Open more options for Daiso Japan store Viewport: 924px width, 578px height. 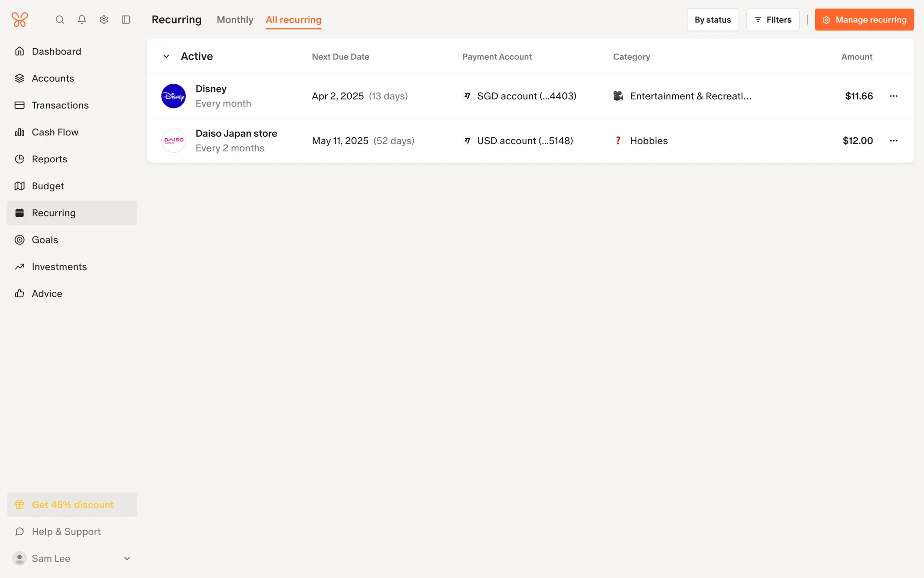point(894,141)
